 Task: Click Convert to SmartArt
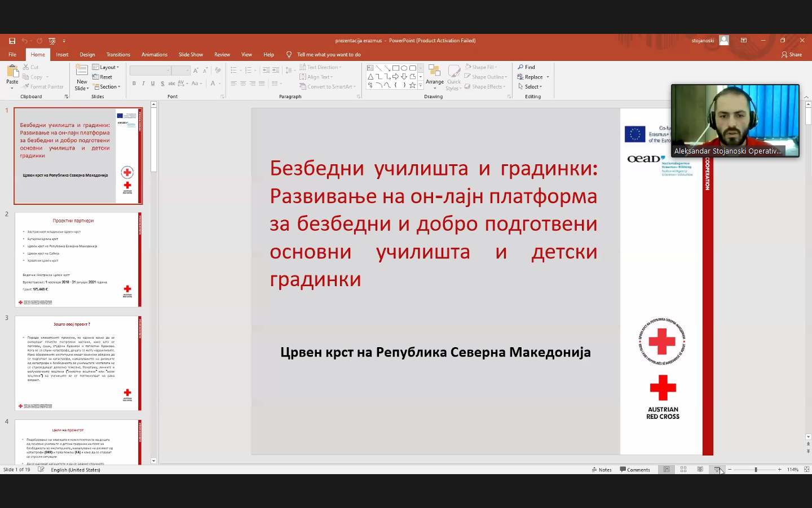click(x=328, y=87)
